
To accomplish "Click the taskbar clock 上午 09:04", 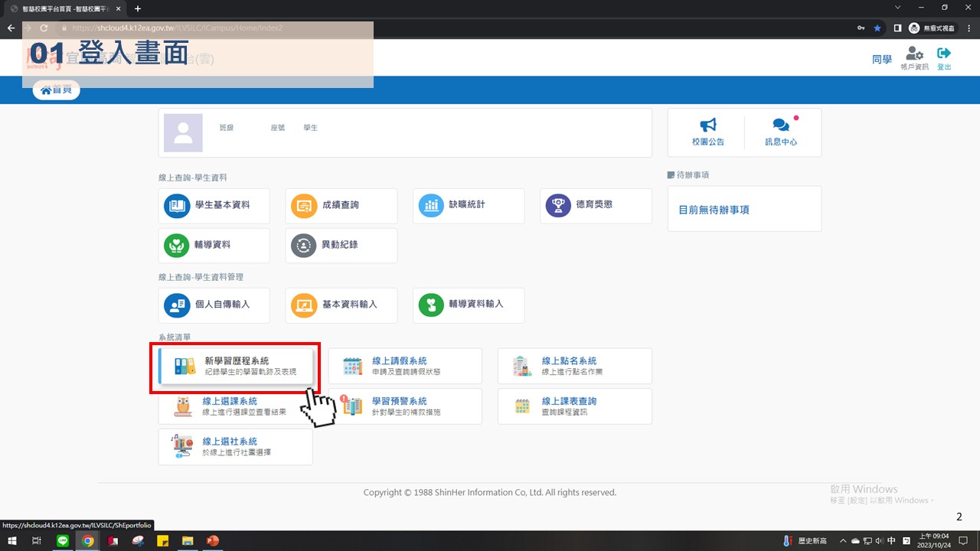I will tap(934, 541).
